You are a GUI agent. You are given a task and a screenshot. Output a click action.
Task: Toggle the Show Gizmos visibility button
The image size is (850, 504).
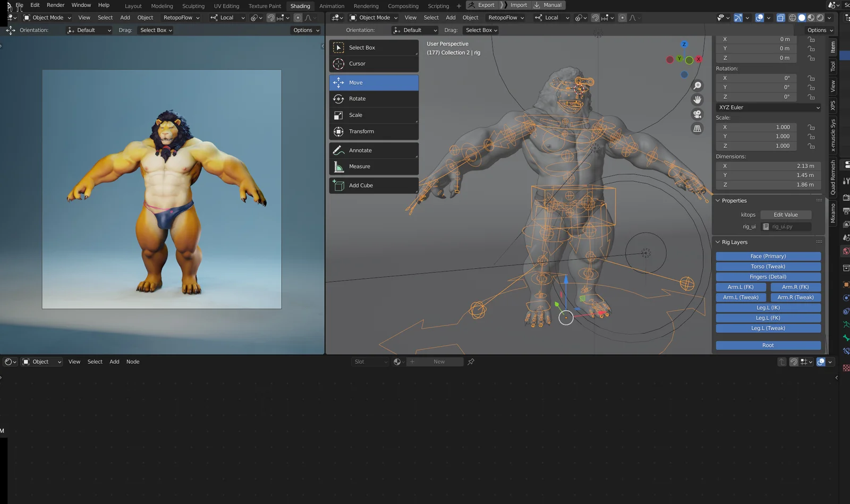pyautogui.click(x=738, y=18)
